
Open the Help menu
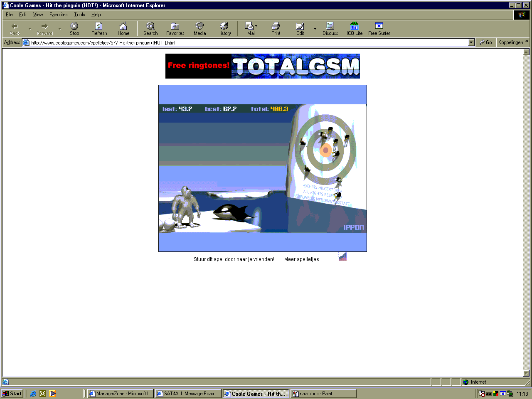pyautogui.click(x=96, y=15)
